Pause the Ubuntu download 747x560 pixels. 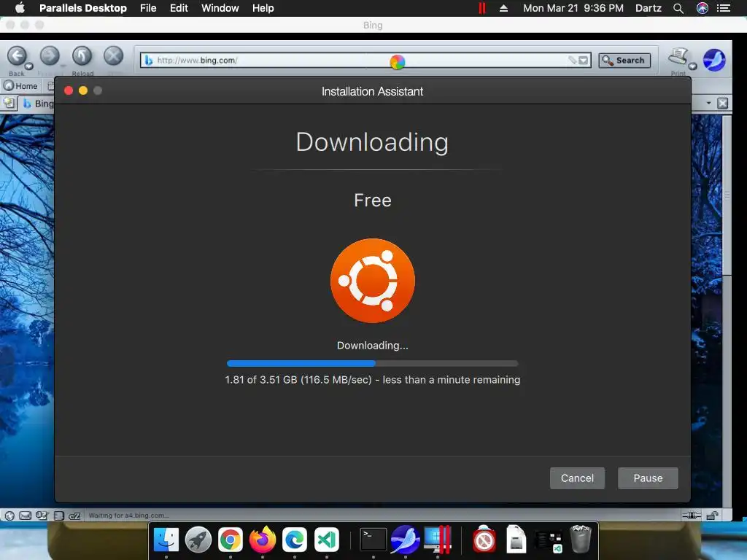[x=648, y=478]
